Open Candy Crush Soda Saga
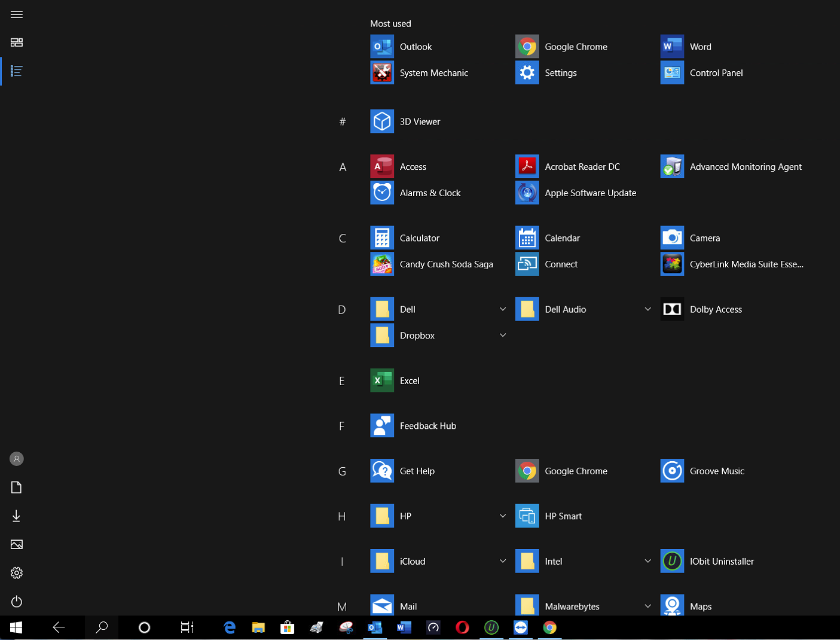The image size is (840, 640). pyautogui.click(x=438, y=264)
